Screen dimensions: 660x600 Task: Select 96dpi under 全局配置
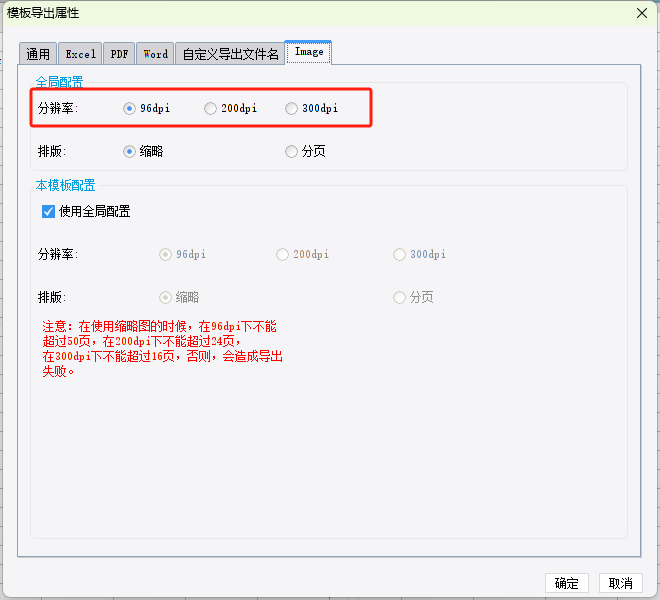pos(130,108)
